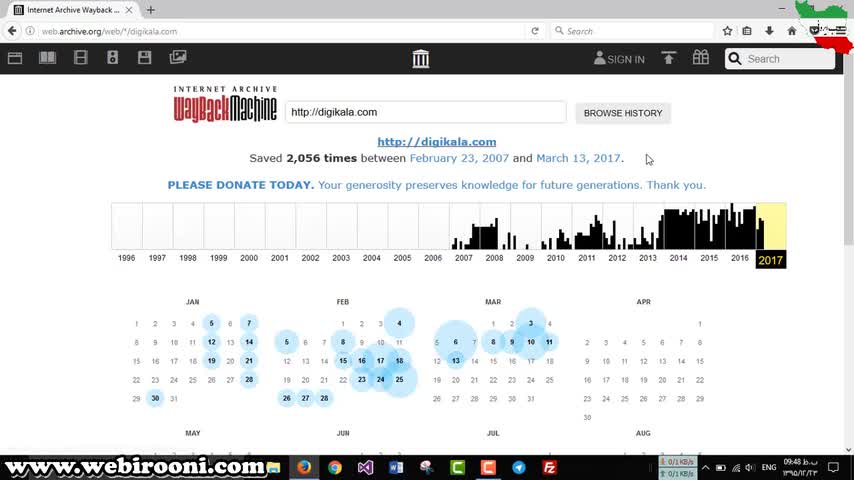Open Chrome from the taskbar
The width and height of the screenshot is (854, 480).
pos(334,467)
